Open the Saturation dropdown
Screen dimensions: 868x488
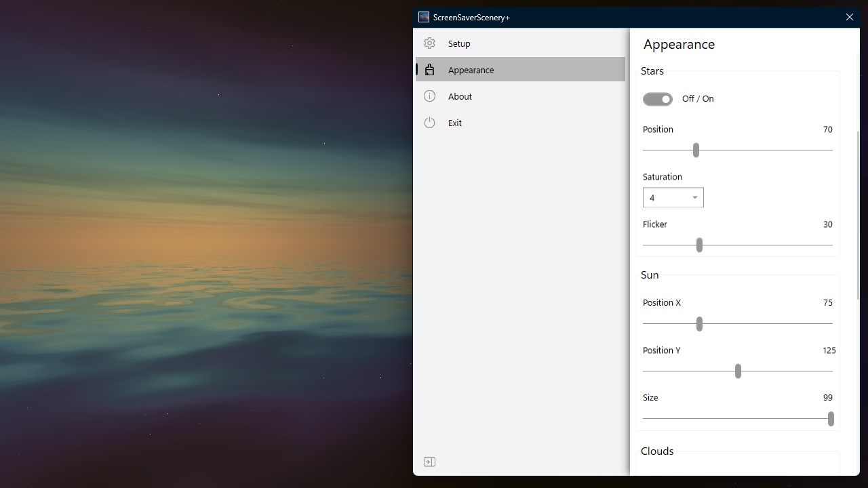(673, 197)
